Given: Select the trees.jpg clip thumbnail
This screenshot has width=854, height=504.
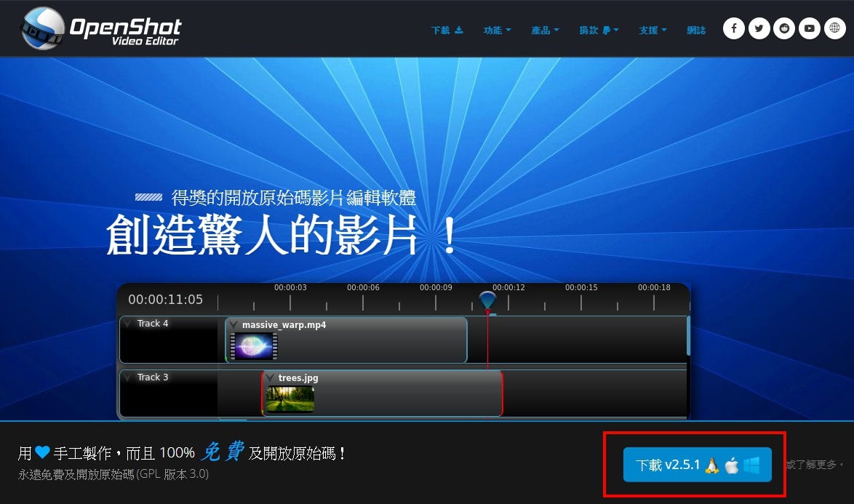Looking at the screenshot, I should click(x=290, y=399).
